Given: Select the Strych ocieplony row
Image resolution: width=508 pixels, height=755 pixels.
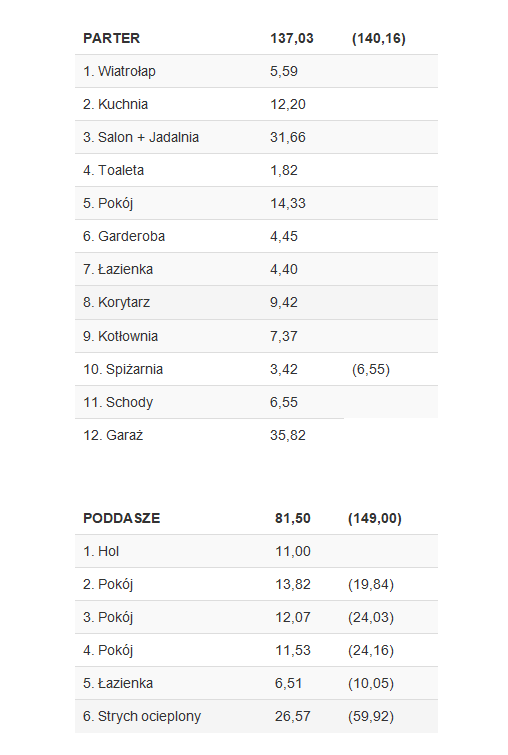Looking at the screenshot, I should [x=256, y=716].
